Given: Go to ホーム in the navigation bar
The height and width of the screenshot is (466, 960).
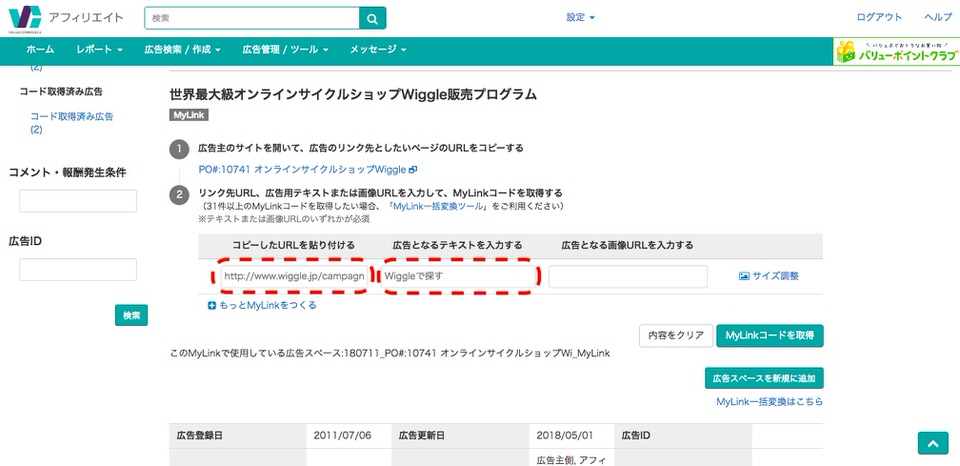Looking at the screenshot, I should (x=40, y=49).
